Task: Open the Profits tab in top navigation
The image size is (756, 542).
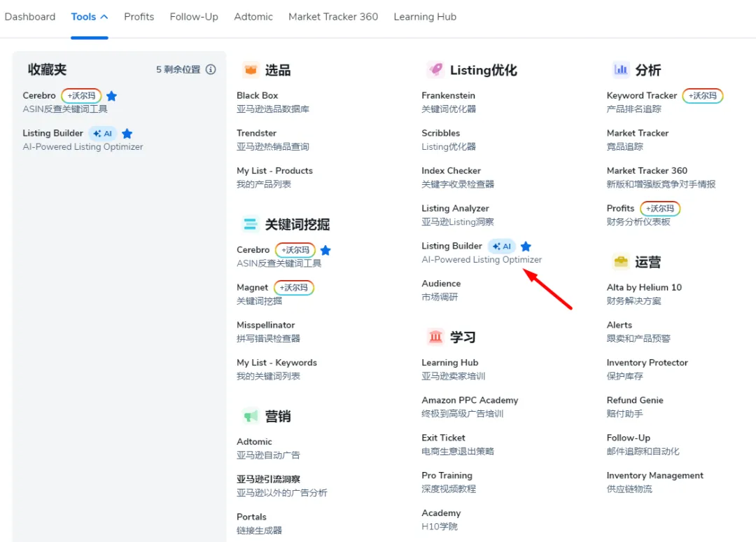Action: click(139, 17)
